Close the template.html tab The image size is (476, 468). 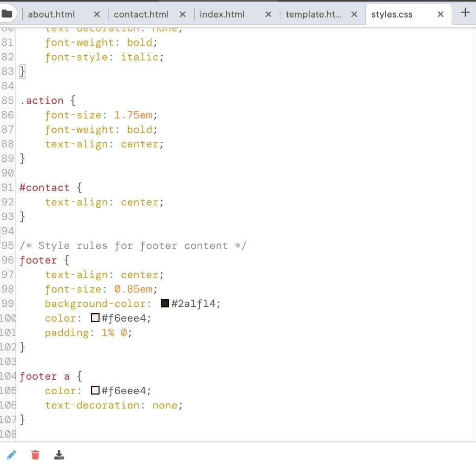coord(354,14)
